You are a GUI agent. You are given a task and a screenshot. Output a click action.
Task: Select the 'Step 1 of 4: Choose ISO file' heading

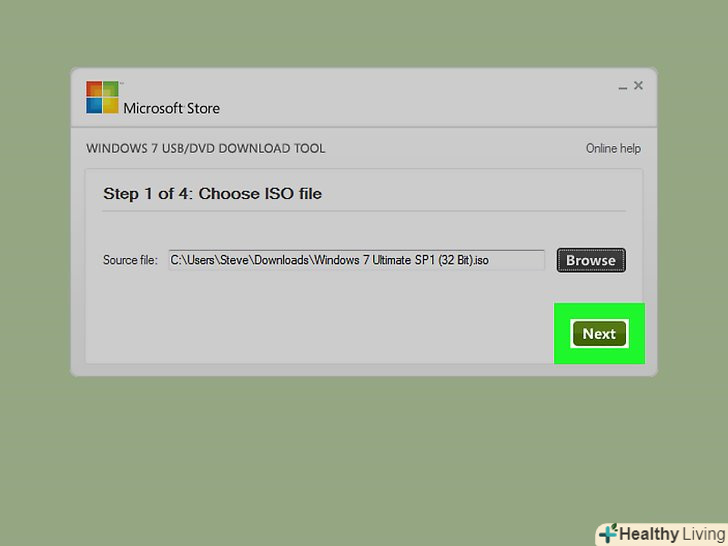212,194
